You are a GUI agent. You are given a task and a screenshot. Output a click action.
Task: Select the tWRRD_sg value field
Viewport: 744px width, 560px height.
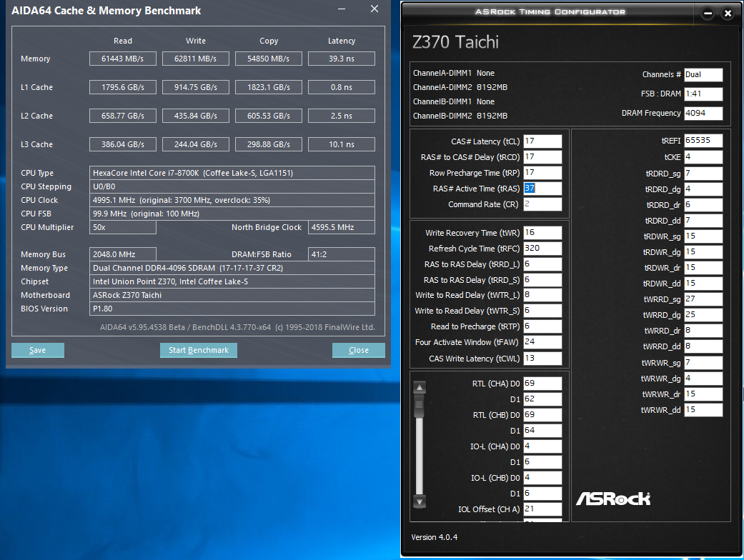click(703, 299)
